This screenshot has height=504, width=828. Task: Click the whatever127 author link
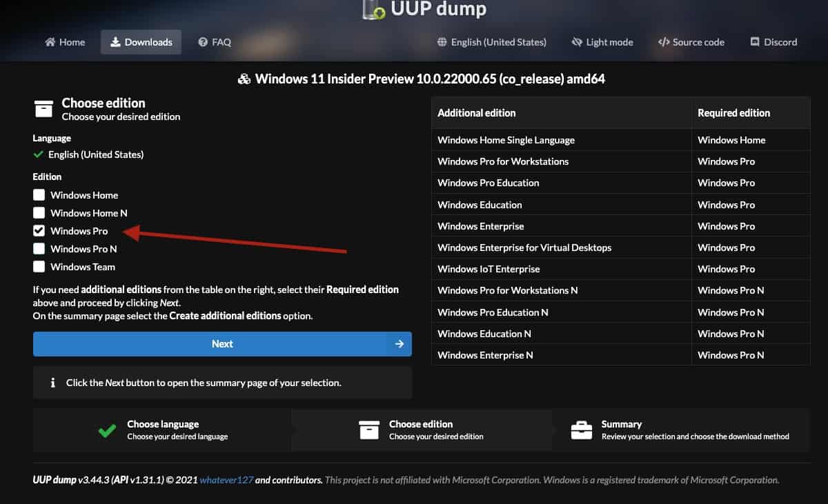(226, 480)
